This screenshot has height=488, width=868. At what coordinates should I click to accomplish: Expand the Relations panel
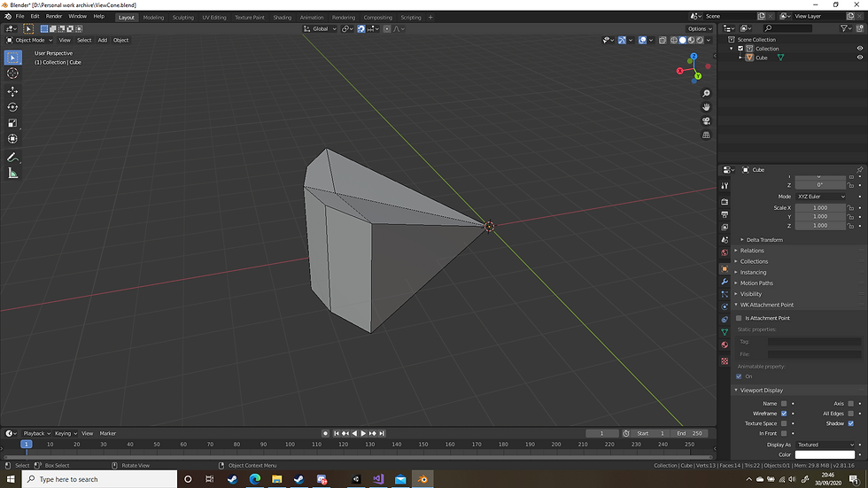coord(752,251)
